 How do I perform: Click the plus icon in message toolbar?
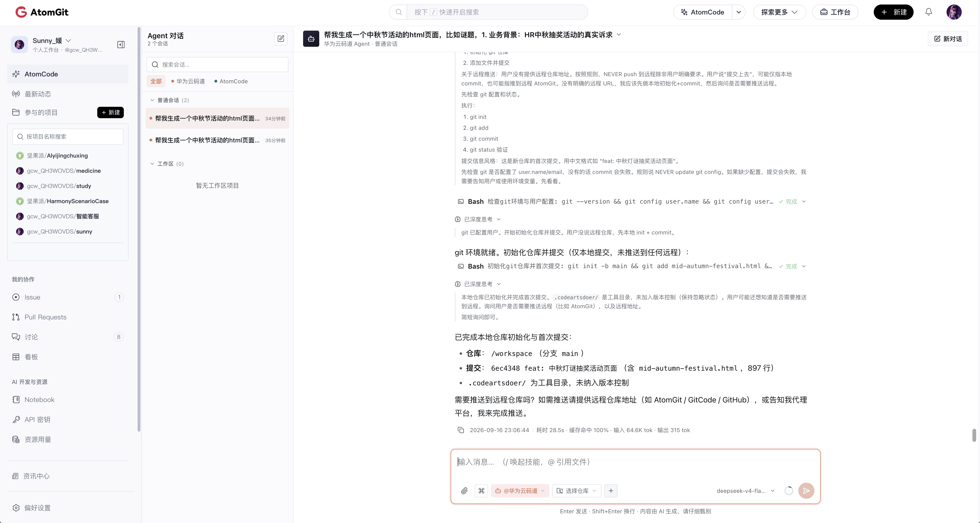(x=610, y=491)
